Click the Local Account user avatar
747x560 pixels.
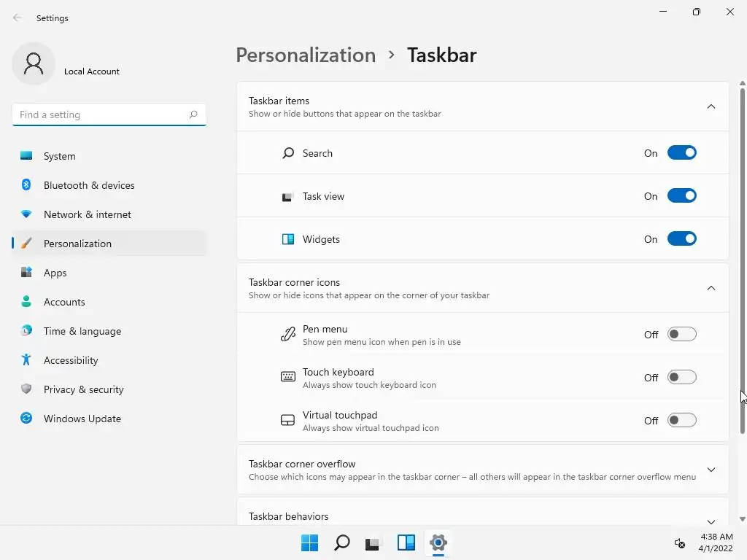34,63
